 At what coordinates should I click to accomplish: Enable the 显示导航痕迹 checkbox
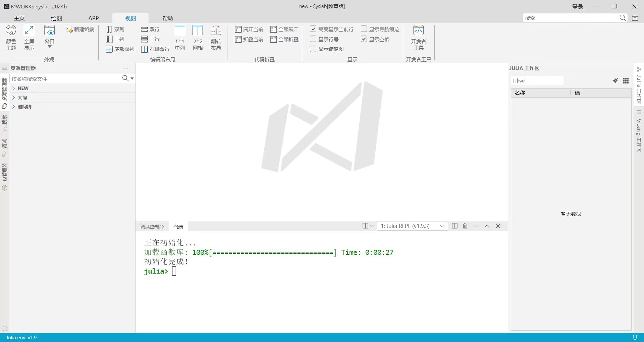pyautogui.click(x=364, y=29)
